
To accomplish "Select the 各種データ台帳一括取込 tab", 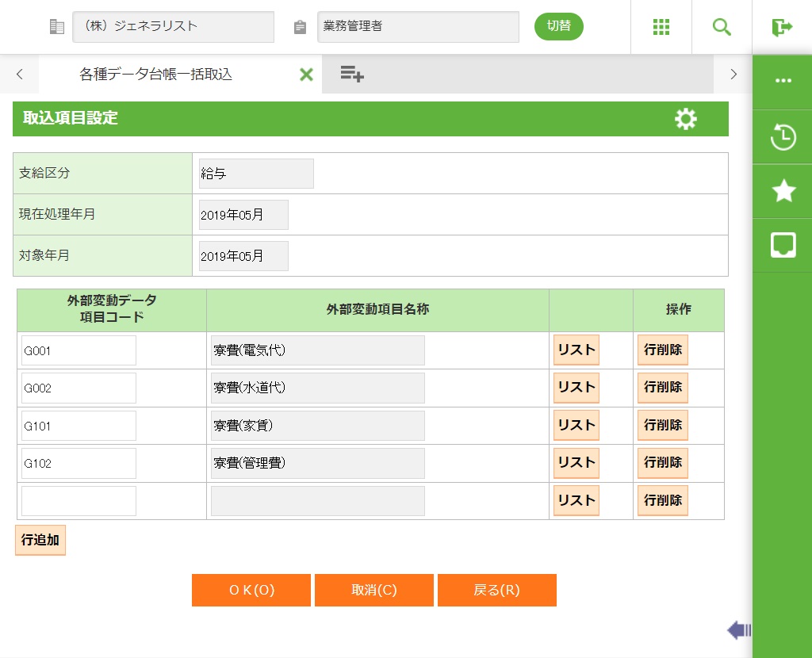I will click(x=156, y=75).
